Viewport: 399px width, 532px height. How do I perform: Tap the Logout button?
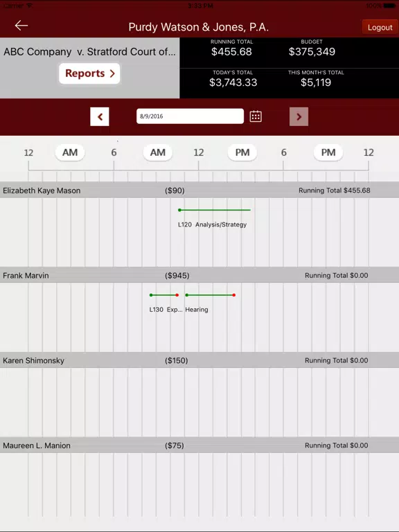(380, 27)
